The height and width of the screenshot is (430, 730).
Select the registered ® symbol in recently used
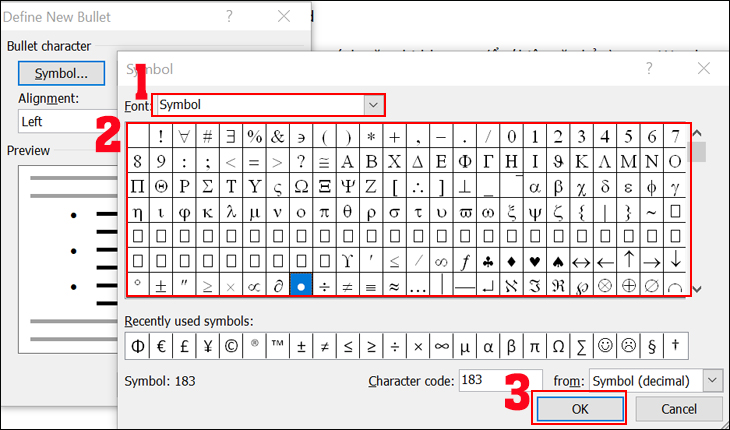(254, 346)
